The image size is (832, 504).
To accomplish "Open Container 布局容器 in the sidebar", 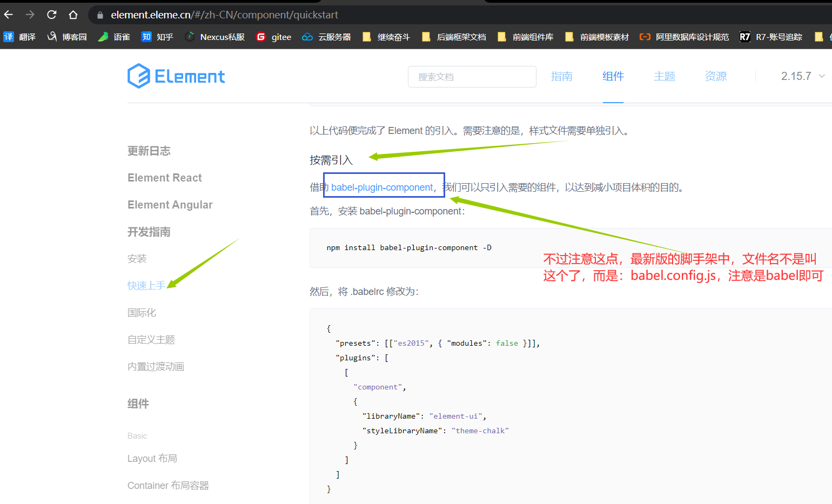I will (x=168, y=486).
